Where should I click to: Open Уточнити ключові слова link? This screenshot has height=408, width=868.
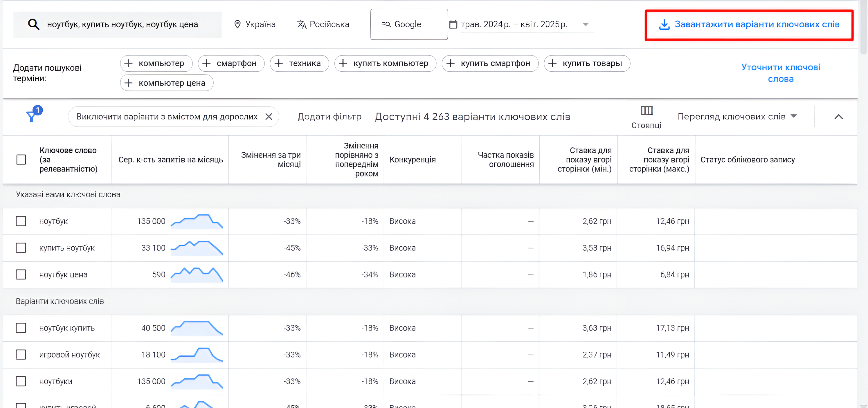[x=781, y=73]
